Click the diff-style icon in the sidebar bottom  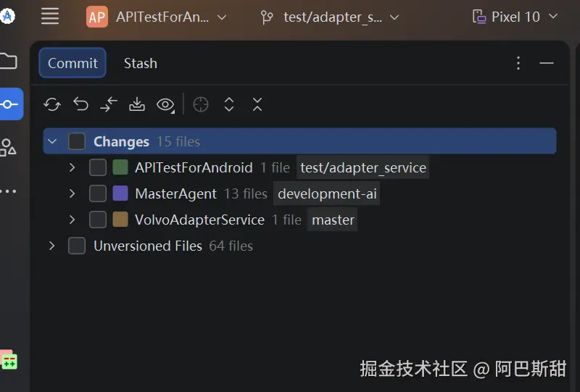coord(9,360)
